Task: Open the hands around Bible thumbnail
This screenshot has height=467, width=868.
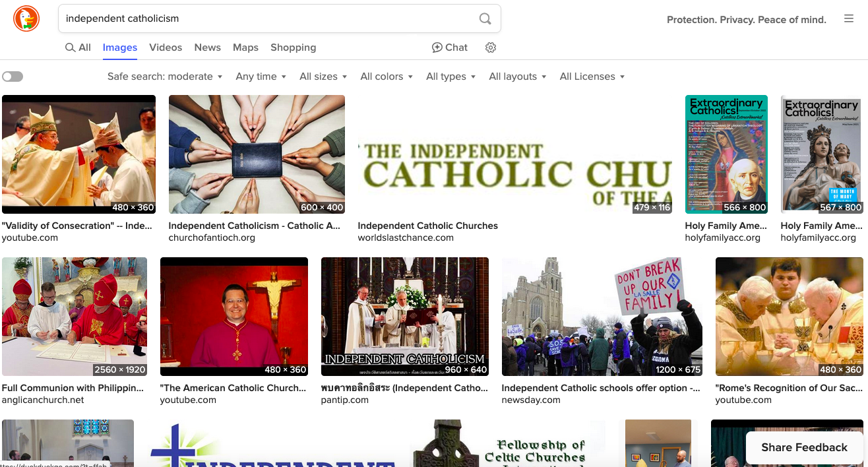Action: [x=257, y=154]
